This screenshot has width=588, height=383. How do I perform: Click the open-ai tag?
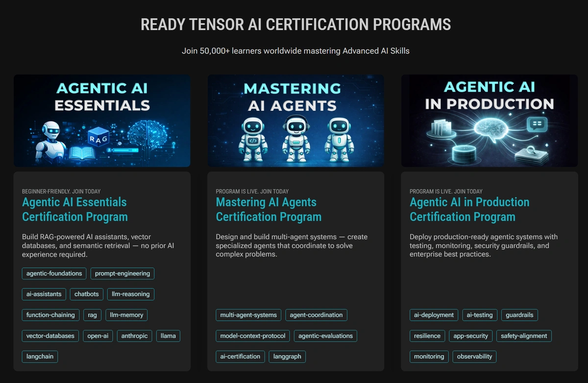click(x=98, y=336)
